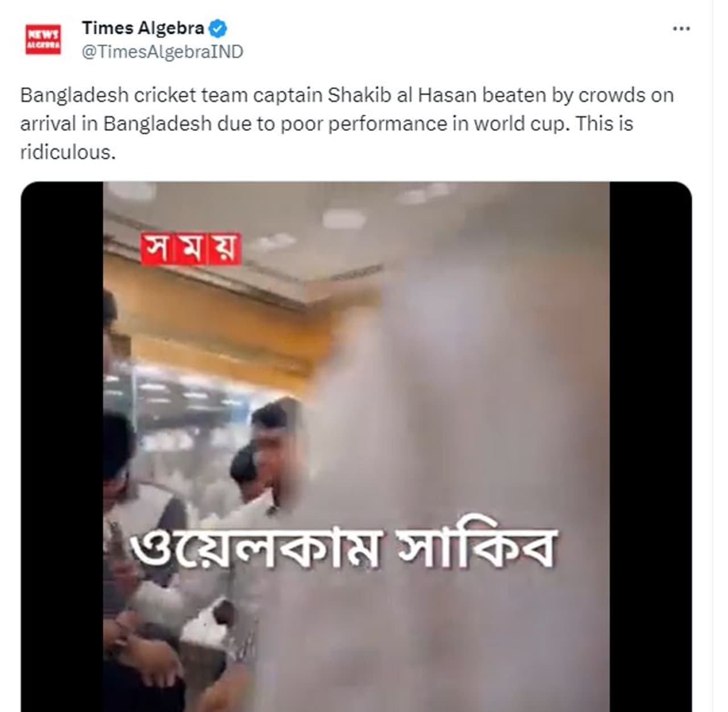Click the blue verified badge
This screenshot has height=712, width=728.
pos(218,27)
